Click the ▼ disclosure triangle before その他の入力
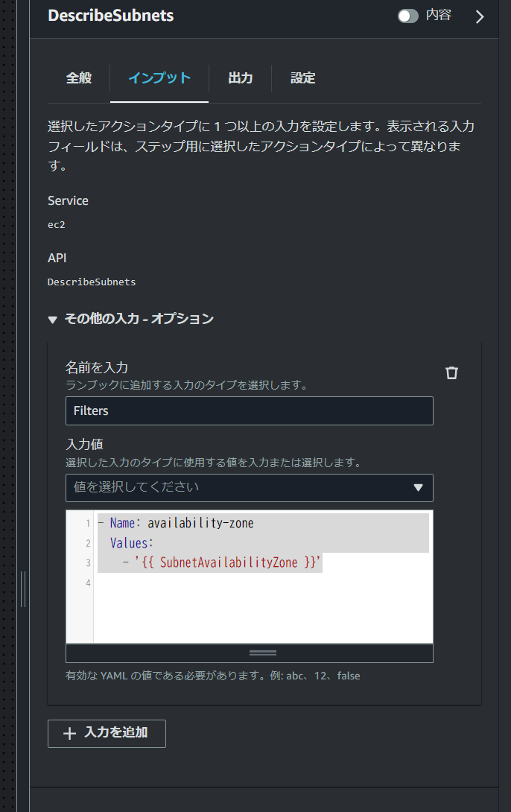Viewport: 511px width, 812px height. [52, 319]
